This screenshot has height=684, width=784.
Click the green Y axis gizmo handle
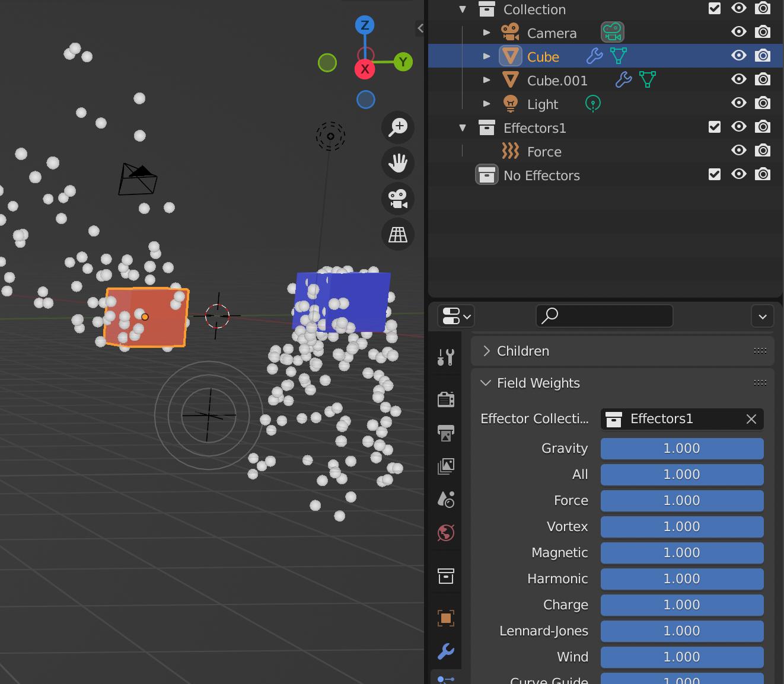403,62
